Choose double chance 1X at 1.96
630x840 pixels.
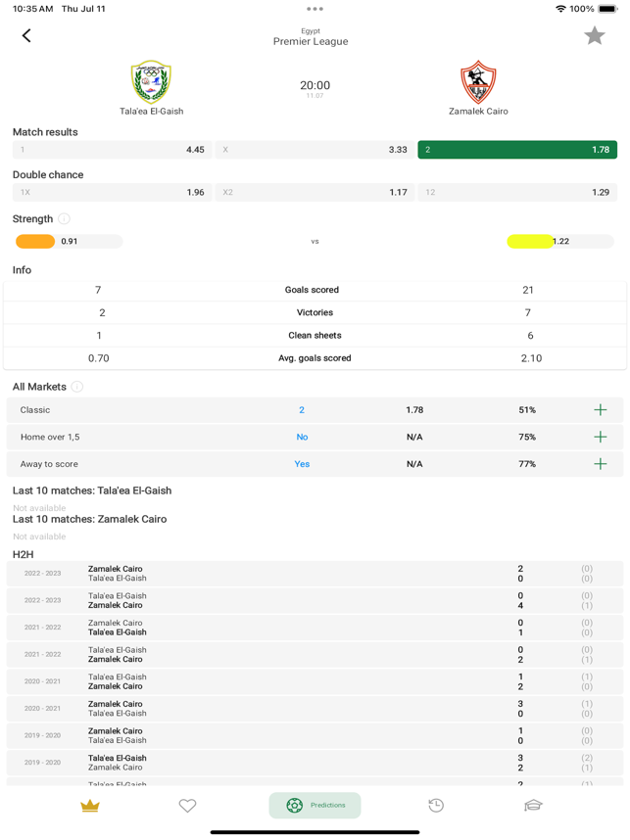click(112, 192)
